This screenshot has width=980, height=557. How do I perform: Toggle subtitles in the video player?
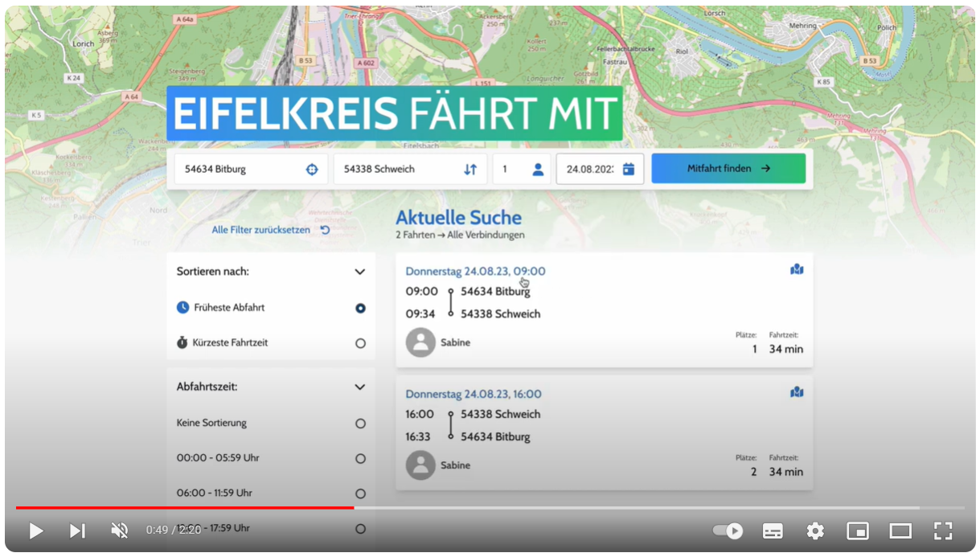(773, 530)
